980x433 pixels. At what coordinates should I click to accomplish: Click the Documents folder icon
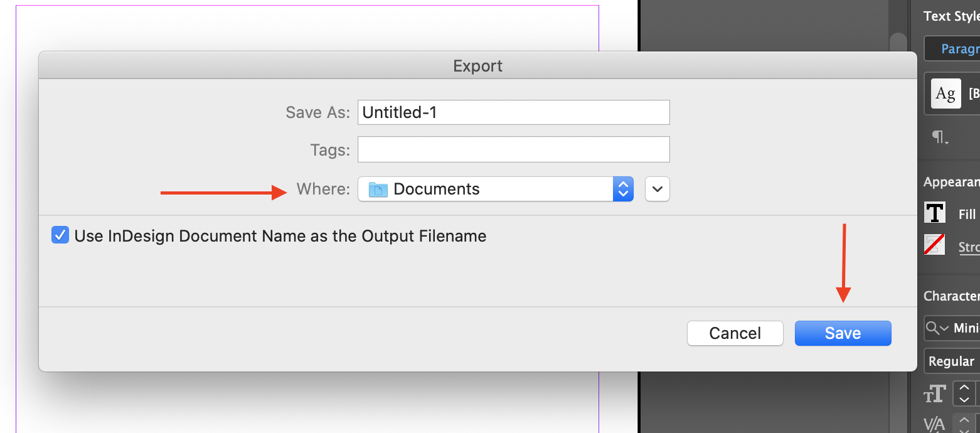378,189
